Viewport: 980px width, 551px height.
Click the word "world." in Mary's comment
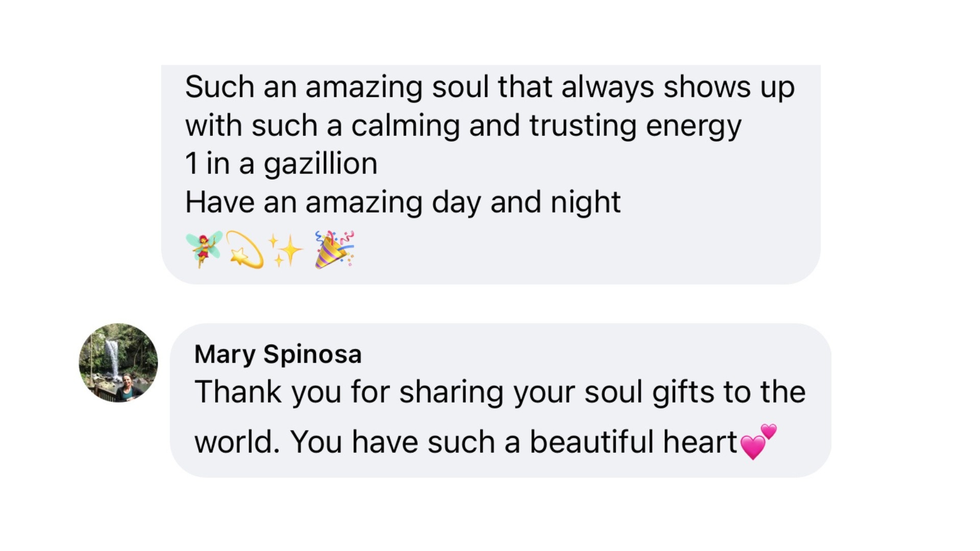coord(237,442)
